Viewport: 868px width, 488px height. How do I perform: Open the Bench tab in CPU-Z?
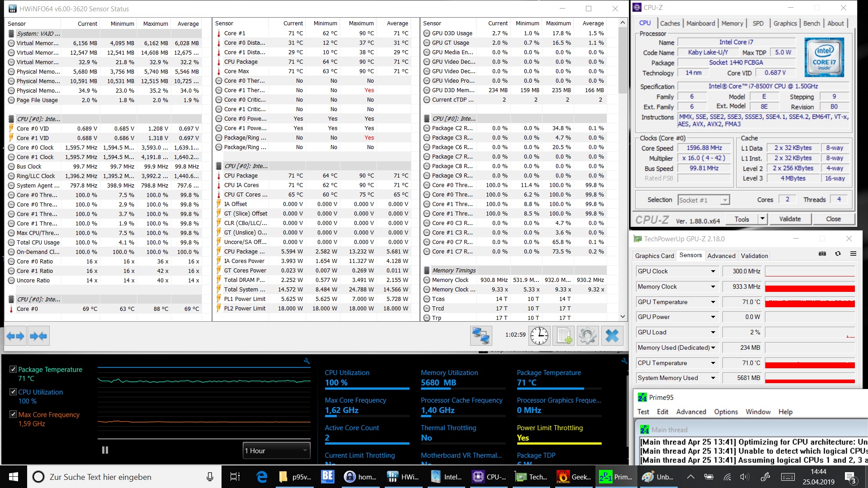click(811, 23)
